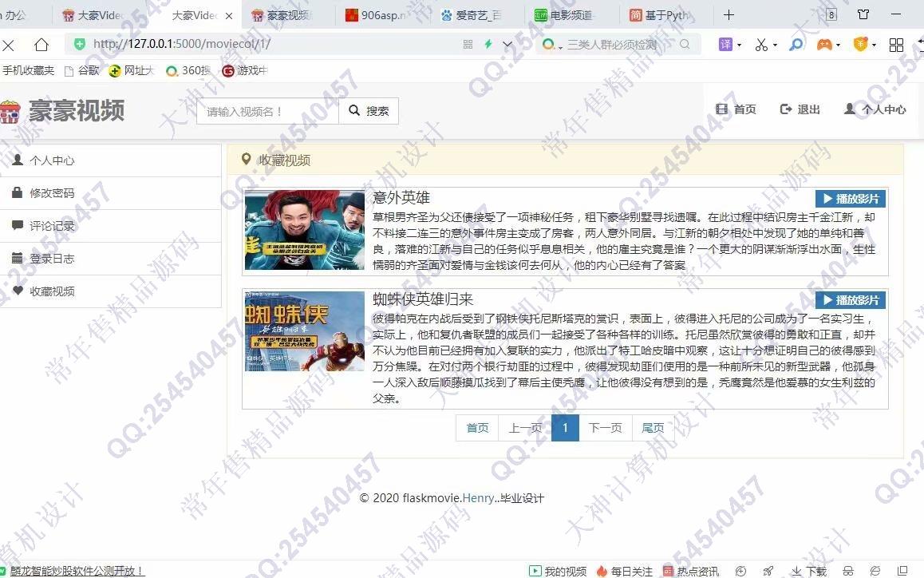This screenshot has height=578, width=924.
Task: Click the purple translate icon
Action: click(x=725, y=44)
